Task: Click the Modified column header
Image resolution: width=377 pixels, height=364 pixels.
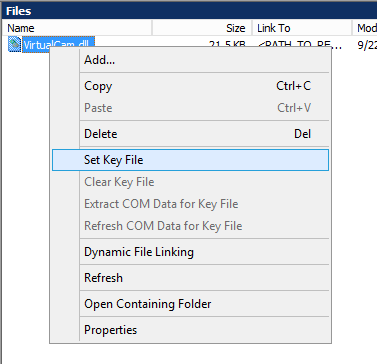Action: (x=365, y=28)
